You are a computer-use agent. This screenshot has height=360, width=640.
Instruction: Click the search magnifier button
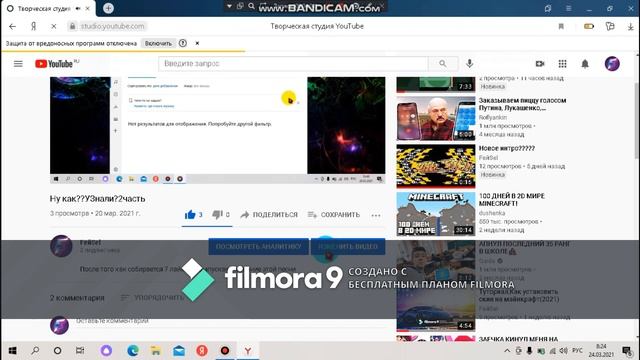click(x=442, y=64)
